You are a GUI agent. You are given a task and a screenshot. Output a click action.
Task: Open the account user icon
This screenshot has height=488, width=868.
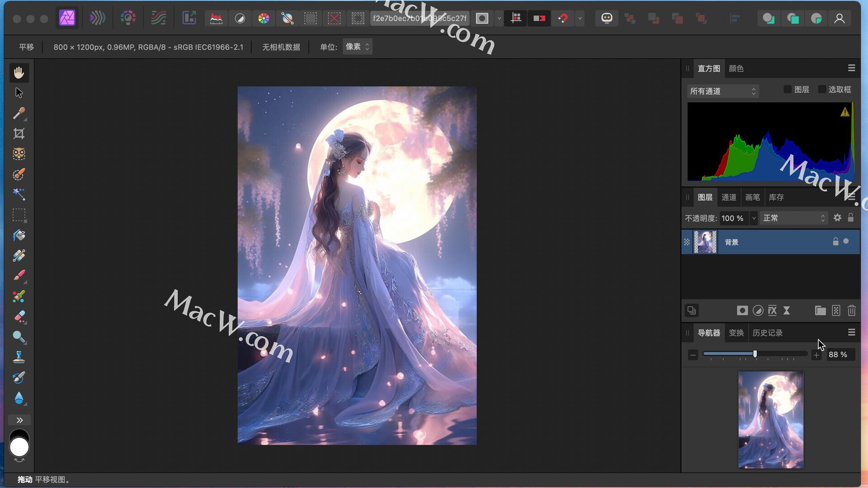tap(840, 19)
